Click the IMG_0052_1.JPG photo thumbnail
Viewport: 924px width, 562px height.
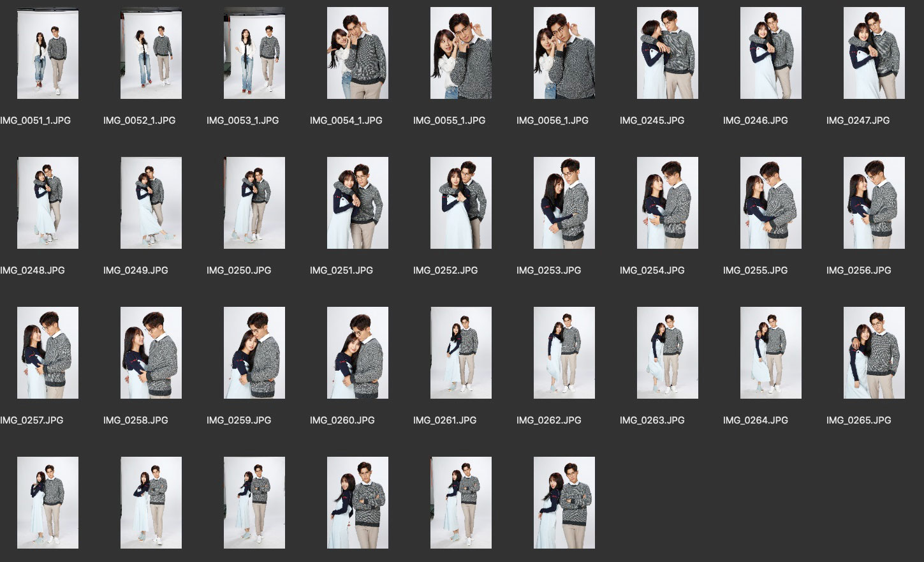click(151, 54)
